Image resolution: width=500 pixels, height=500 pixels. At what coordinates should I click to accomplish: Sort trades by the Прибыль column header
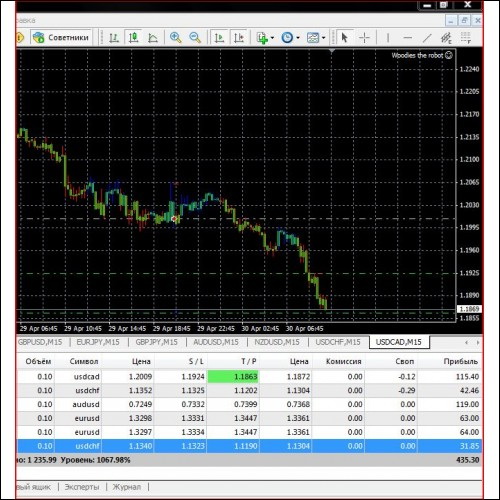[x=460, y=361]
